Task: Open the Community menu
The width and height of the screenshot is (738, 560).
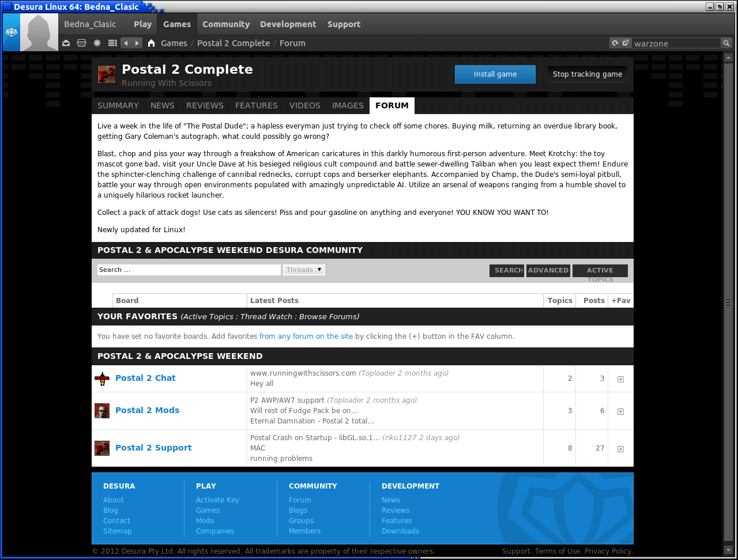Action: (x=226, y=24)
